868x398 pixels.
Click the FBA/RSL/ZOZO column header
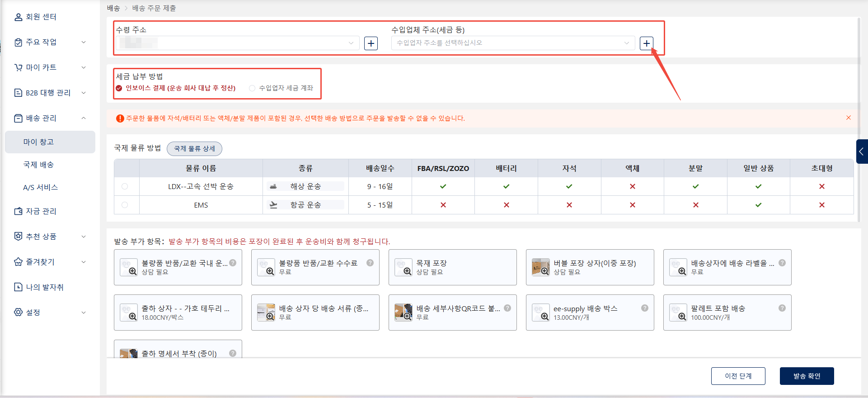click(443, 168)
